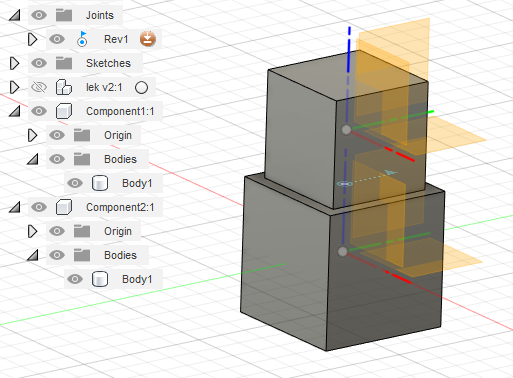Click the Origin folder icon under Component2:1
The image size is (513, 378).
coord(82,231)
